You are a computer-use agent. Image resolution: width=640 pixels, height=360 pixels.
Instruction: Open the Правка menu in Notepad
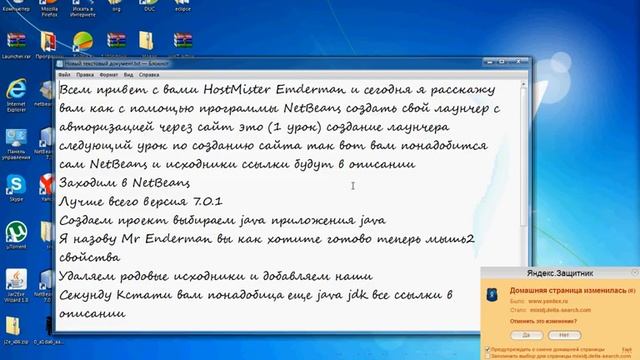click(85, 75)
